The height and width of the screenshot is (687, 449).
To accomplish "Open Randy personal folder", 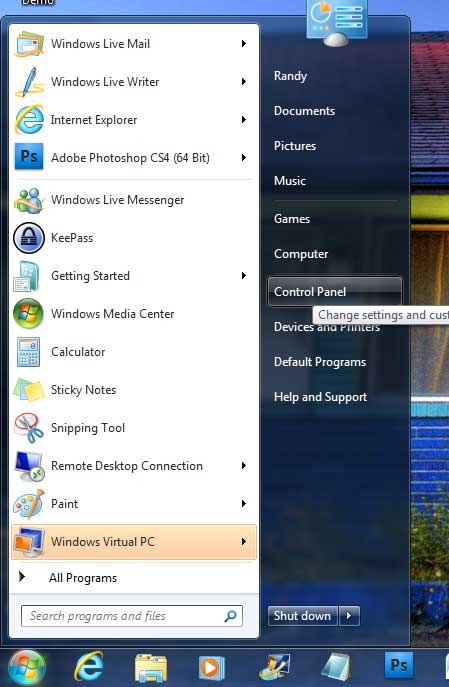I will click(290, 76).
